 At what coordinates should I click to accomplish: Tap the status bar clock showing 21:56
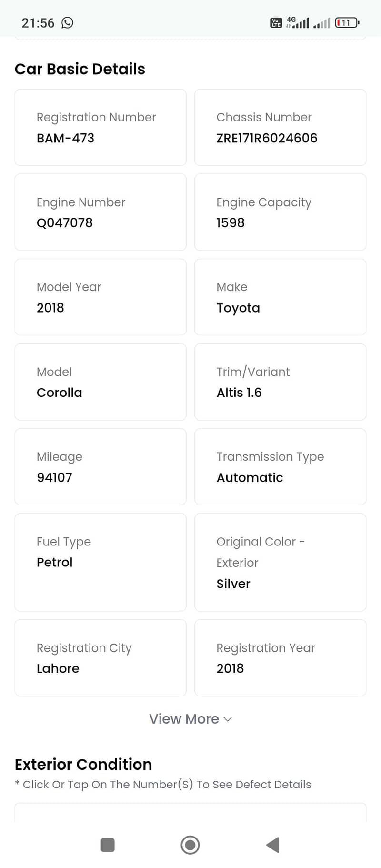[38, 23]
